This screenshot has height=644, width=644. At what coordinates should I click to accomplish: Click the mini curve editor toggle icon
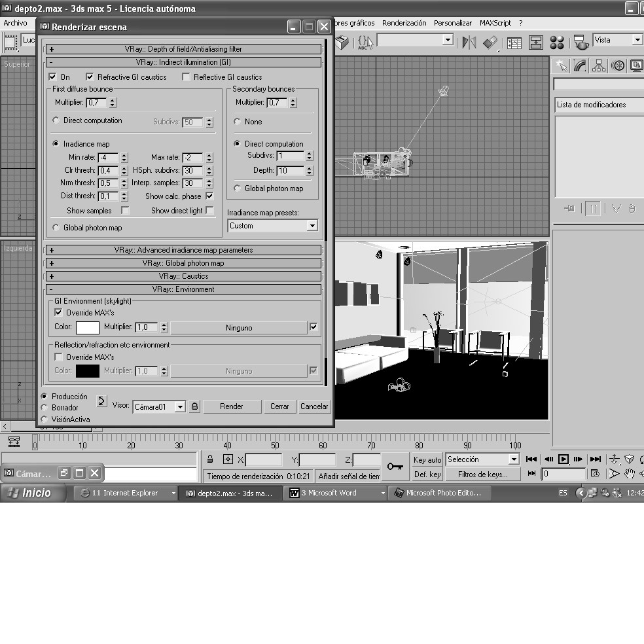(14, 442)
